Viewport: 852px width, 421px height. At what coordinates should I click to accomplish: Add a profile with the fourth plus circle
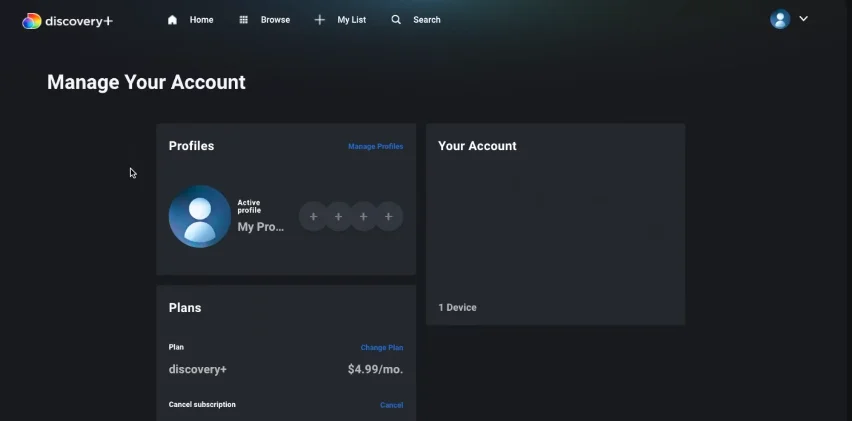pyautogui.click(x=389, y=217)
